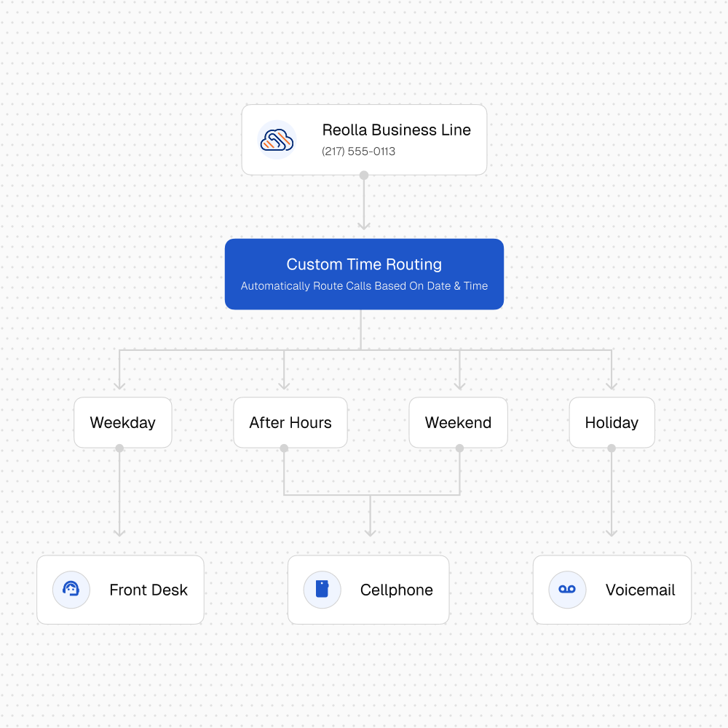The width and height of the screenshot is (728, 728).
Task: Click the Reolla cloud logo icon
Action: pos(277,140)
